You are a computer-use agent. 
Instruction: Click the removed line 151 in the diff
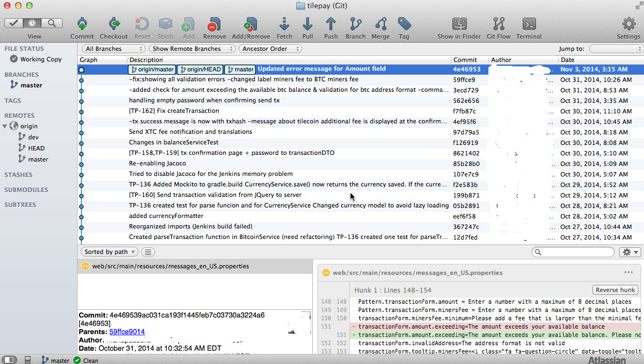pos(497,326)
